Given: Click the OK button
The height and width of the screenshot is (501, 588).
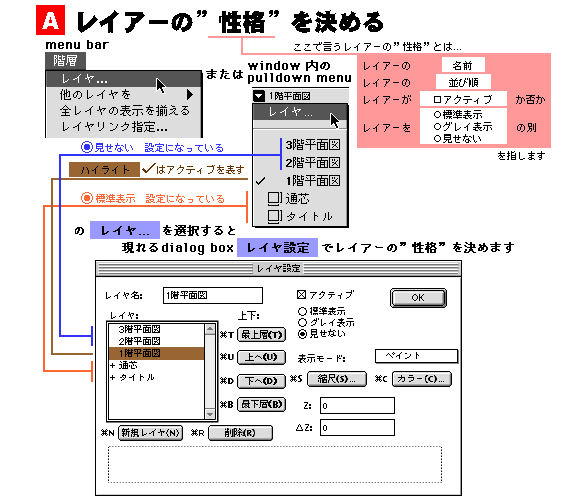Looking at the screenshot, I should (x=418, y=298).
